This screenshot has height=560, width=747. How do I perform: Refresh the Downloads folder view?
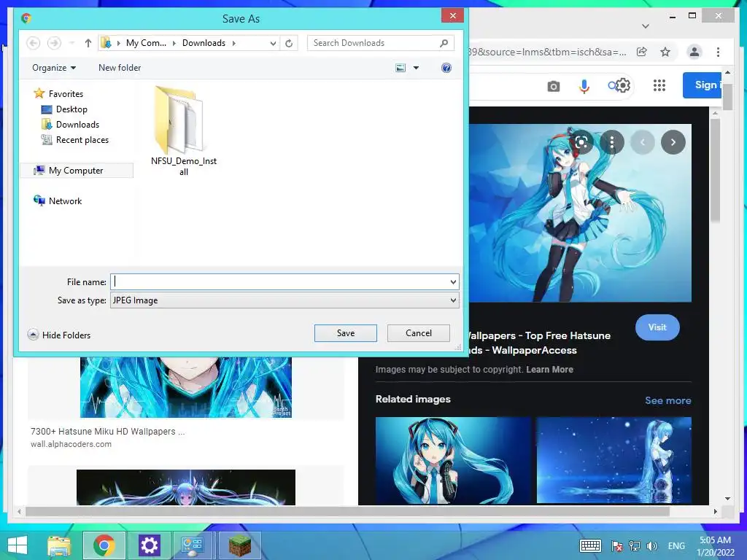(x=289, y=43)
